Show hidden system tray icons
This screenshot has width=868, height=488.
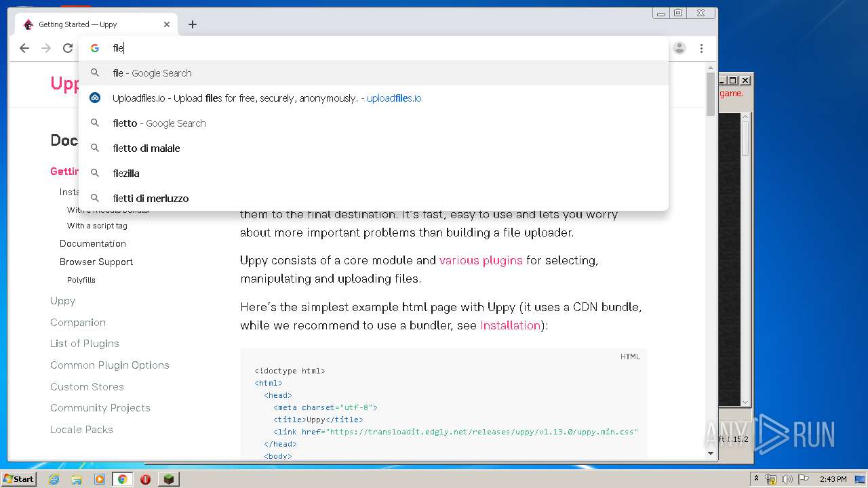[756, 479]
